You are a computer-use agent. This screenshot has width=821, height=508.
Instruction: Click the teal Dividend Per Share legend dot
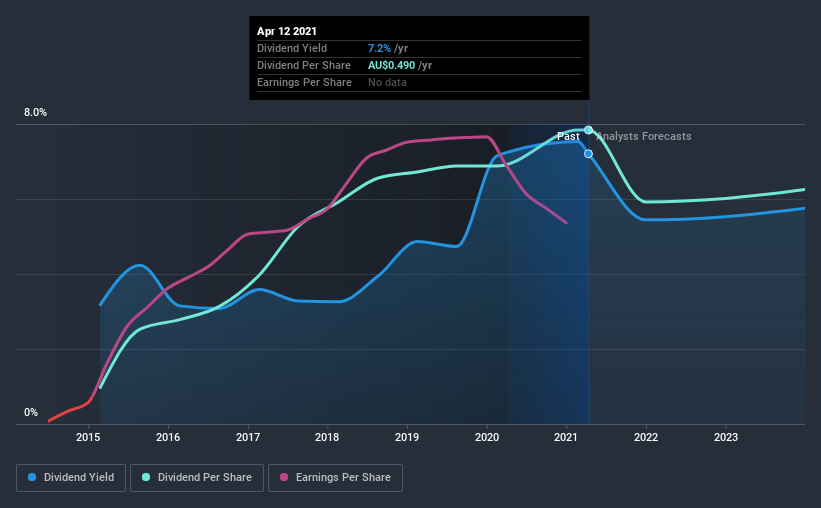click(146, 477)
